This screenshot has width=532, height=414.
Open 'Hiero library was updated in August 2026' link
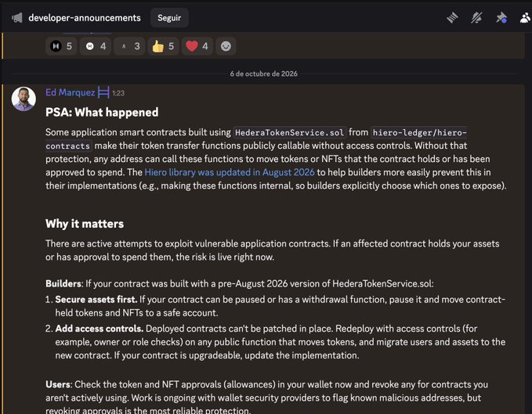coord(230,172)
